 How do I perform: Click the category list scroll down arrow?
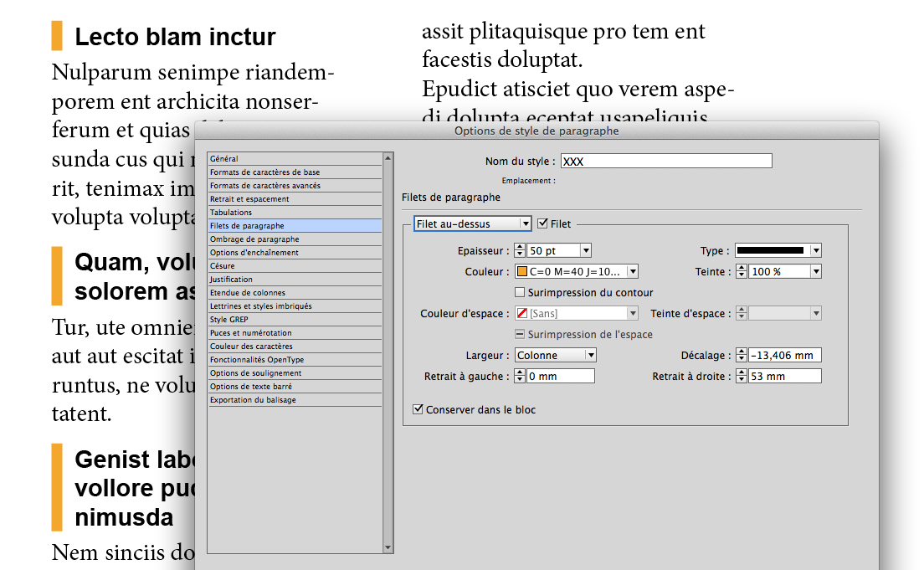388,547
